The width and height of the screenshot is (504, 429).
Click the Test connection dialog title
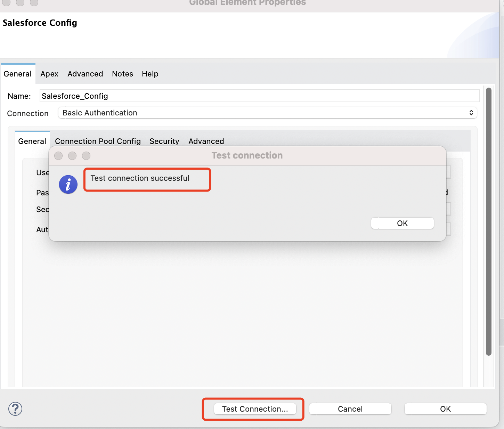point(247,155)
